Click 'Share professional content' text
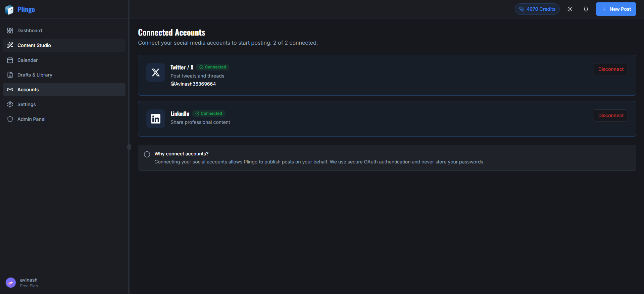 tap(200, 122)
